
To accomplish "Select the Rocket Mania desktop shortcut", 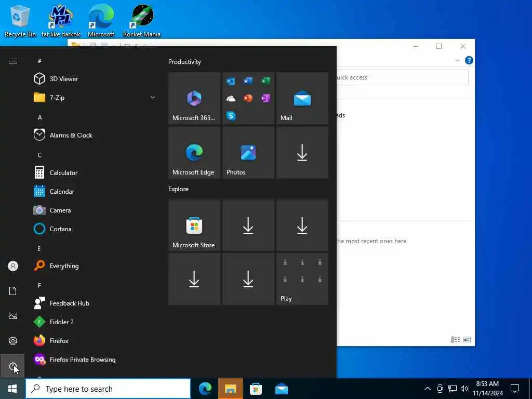I will tap(142, 21).
